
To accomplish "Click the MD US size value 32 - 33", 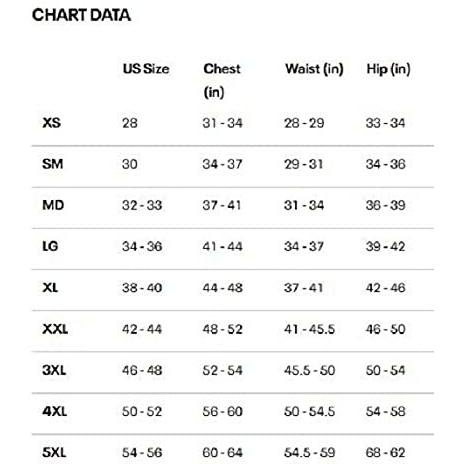I will 142,205.
